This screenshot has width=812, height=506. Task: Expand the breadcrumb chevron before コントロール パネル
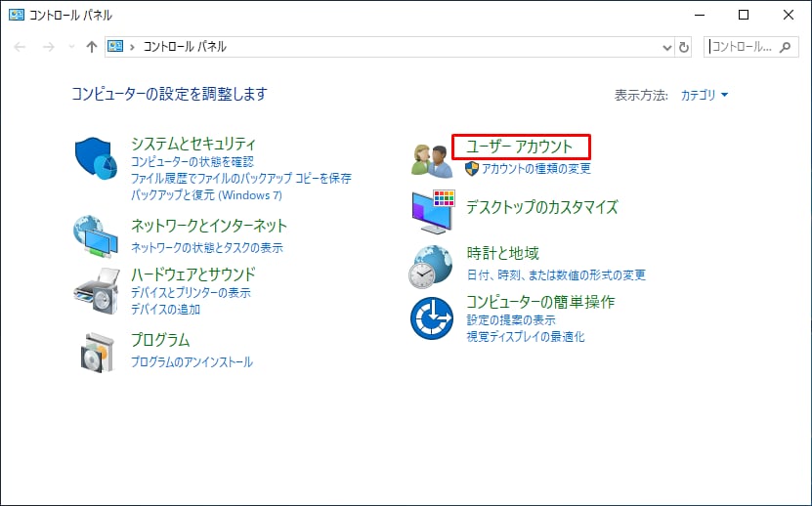[x=133, y=47]
